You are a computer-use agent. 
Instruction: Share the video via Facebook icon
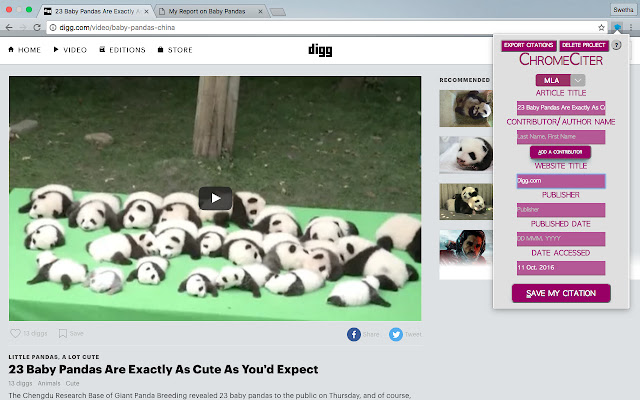(355, 334)
